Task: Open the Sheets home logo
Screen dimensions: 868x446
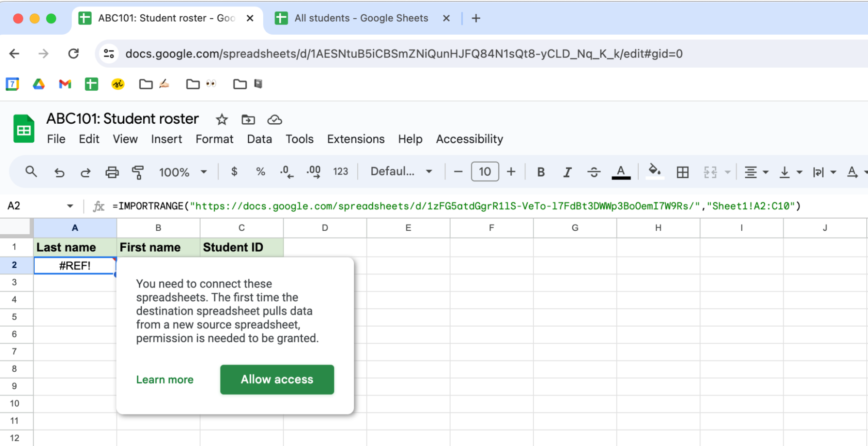Action: pos(24,129)
